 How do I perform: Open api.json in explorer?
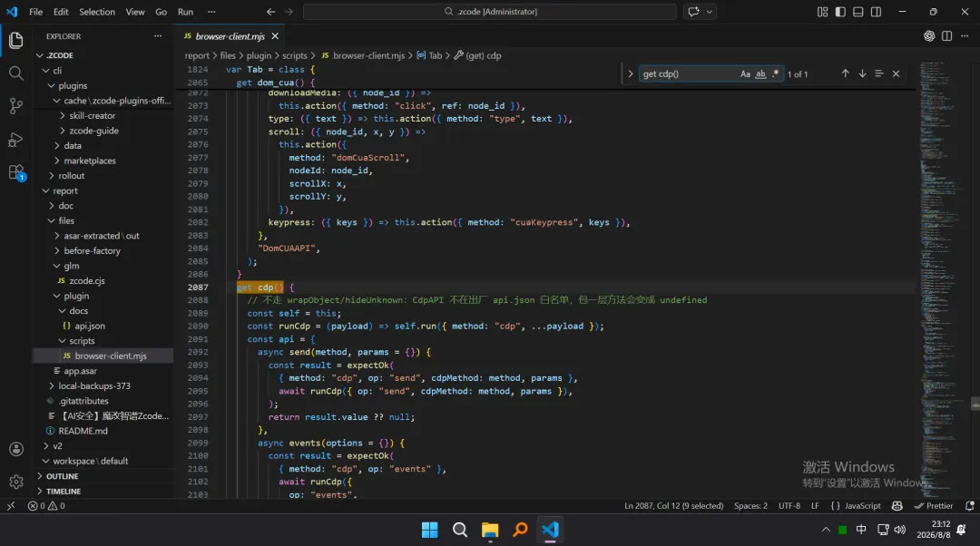coord(90,327)
